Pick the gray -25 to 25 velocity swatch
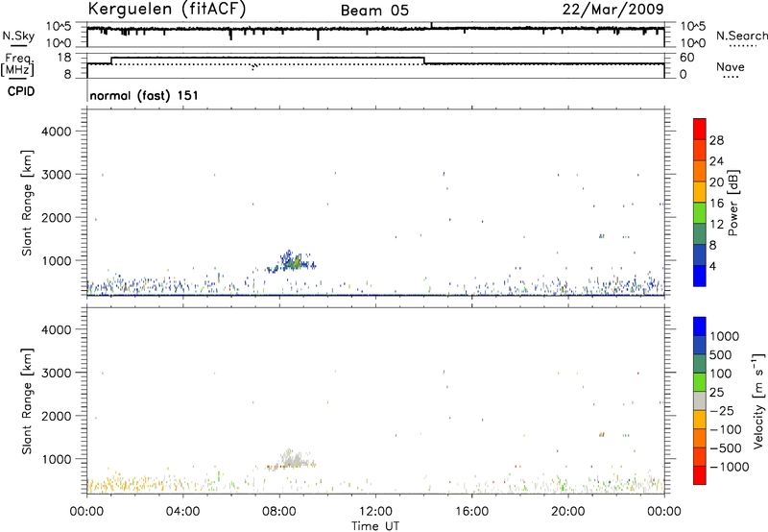The height and width of the screenshot is (532, 768). [x=700, y=400]
